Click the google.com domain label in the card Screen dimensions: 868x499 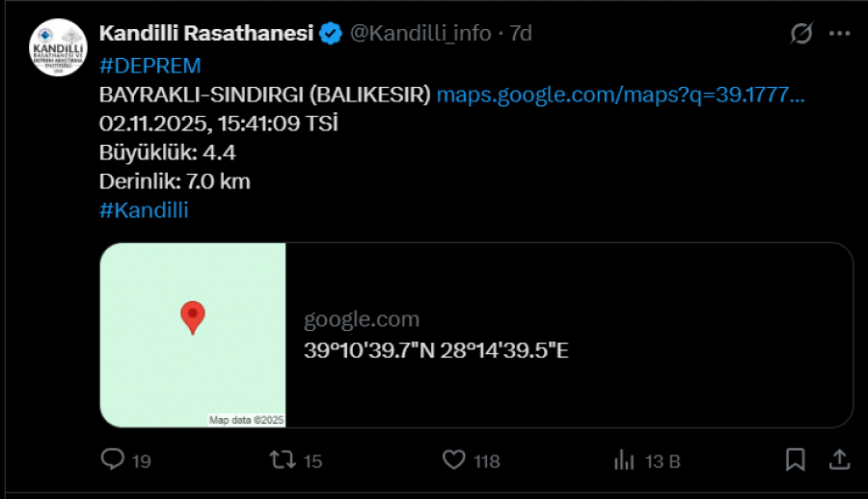[362, 319]
